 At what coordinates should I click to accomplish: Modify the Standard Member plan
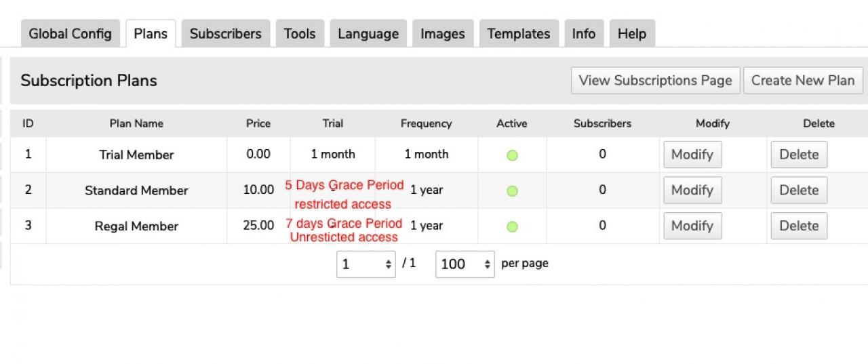point(692,190)
